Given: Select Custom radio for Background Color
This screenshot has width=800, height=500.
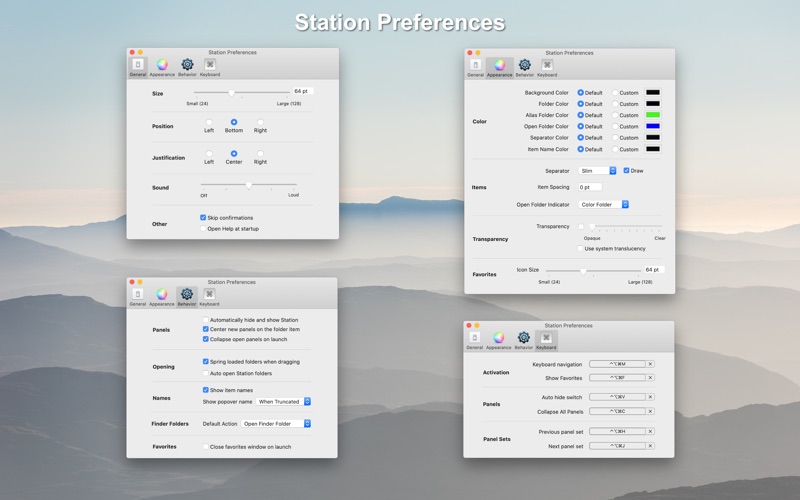Looking at the screenshot, I should [615, 93].
